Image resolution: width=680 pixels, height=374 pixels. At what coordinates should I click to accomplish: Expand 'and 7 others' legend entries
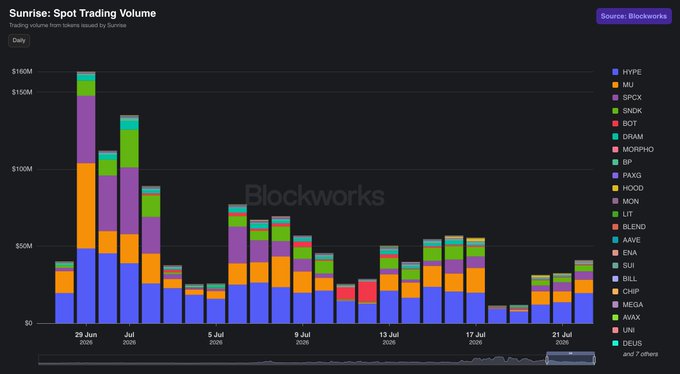[x=640, y=354]
